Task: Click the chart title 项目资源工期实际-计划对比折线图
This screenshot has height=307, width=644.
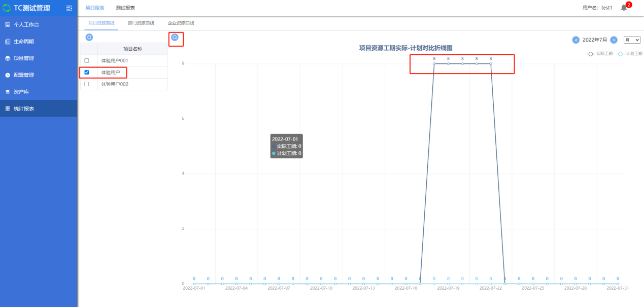Action: 405,48
